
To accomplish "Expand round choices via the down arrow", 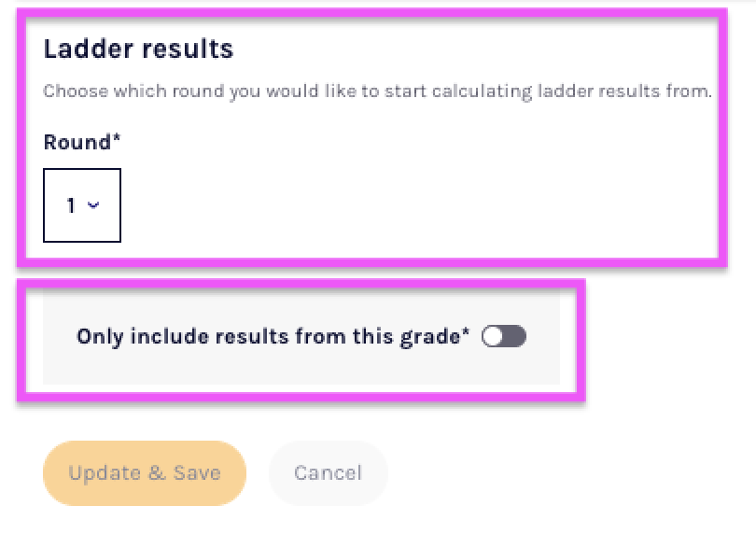I will point(93,205).
